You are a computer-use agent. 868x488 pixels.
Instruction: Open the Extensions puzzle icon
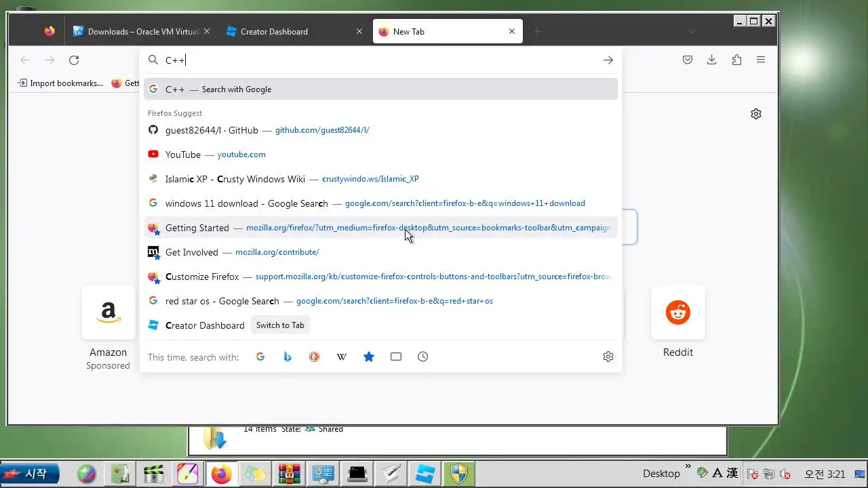click(736, 60)
